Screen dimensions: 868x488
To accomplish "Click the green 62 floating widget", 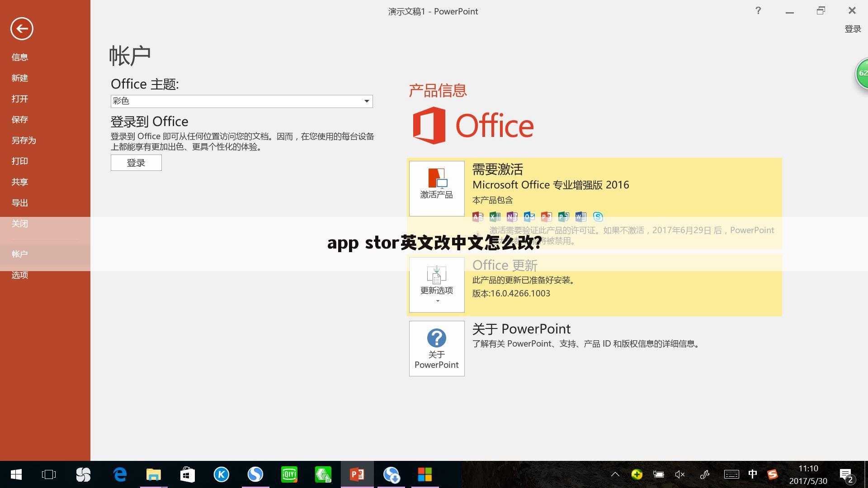I will (x=862, y=73).
